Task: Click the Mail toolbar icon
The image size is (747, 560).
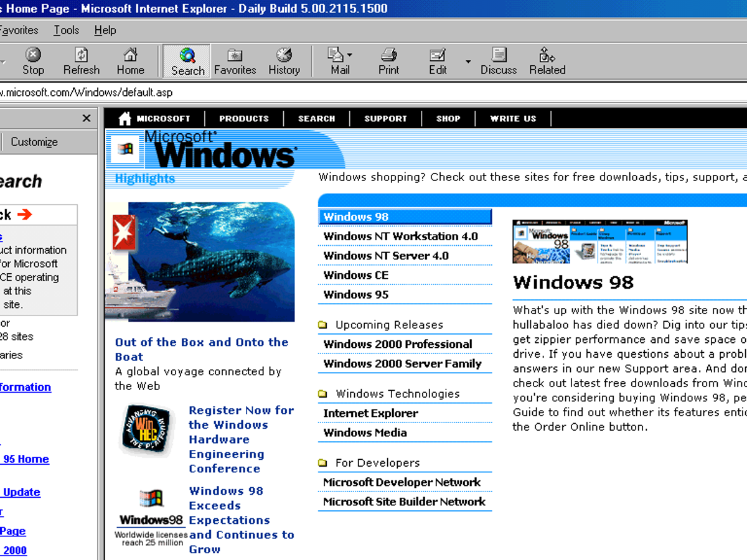Action: point(336,55)
